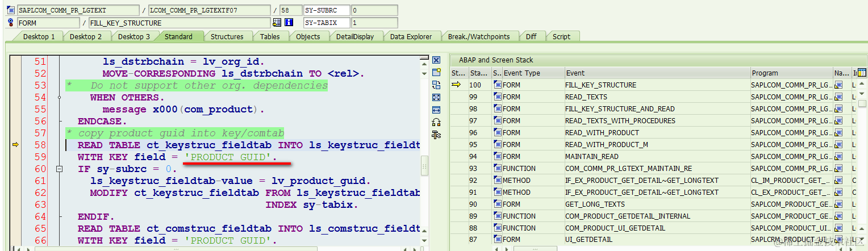The image size is (868, 251).
Task: Click the Event Type column header
Action: click(x=533, y=73)
